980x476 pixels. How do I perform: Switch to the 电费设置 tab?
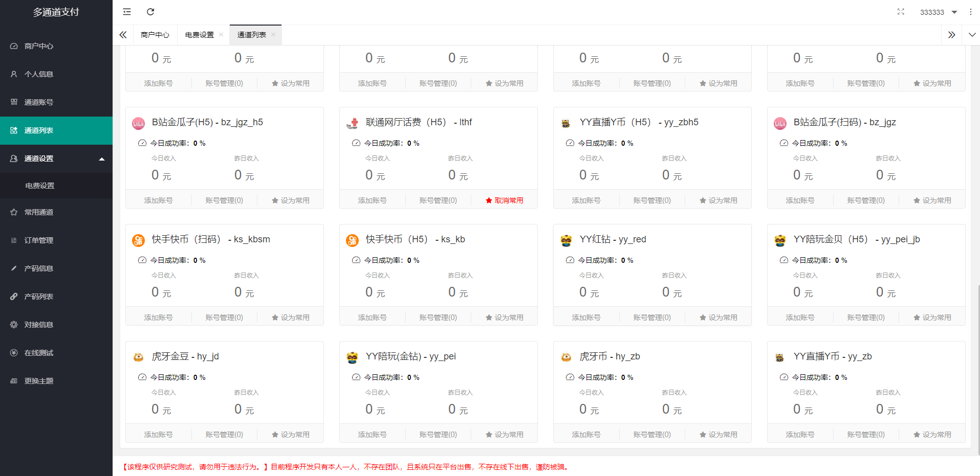(x=200, y=35)
